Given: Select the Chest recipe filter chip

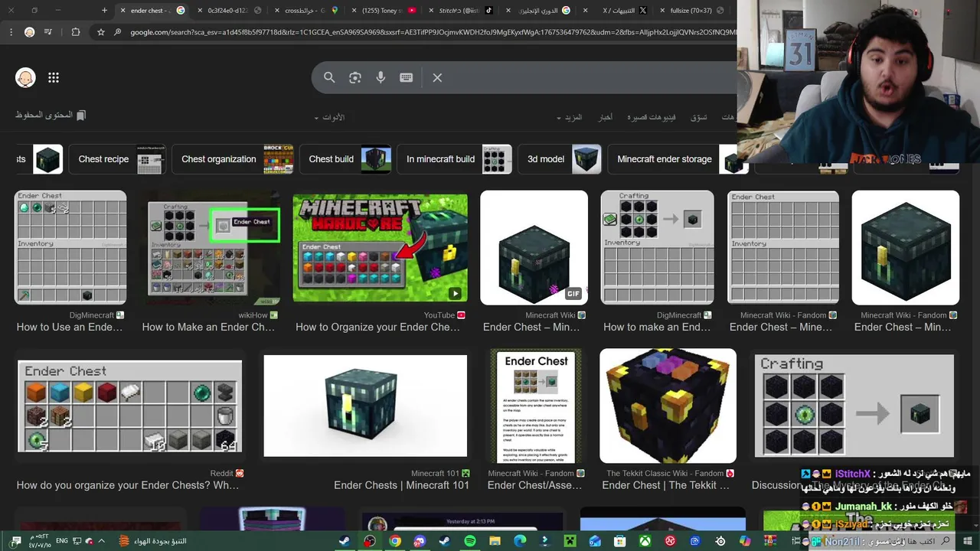Looking at the screenshot, I should pos(116,159).
